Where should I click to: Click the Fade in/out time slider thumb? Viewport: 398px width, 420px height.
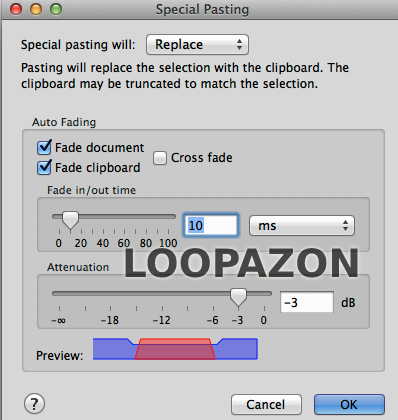[x=70, y=220]
